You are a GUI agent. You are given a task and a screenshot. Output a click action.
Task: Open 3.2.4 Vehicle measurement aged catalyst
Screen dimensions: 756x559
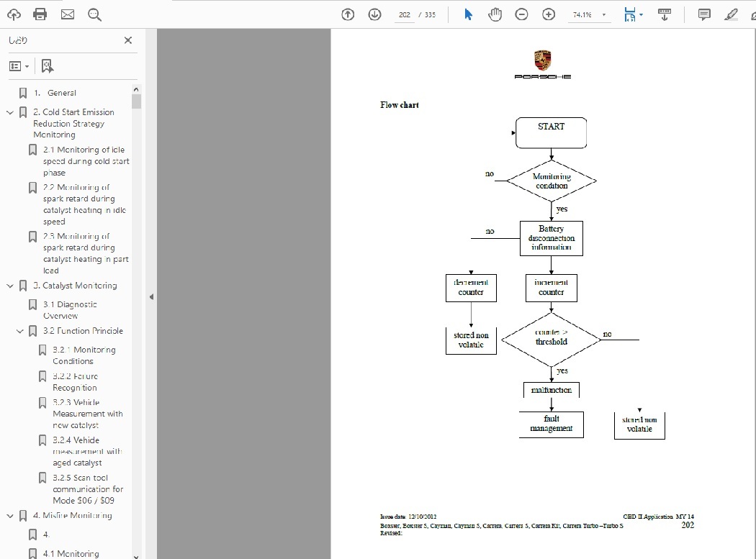pos(87,452)
